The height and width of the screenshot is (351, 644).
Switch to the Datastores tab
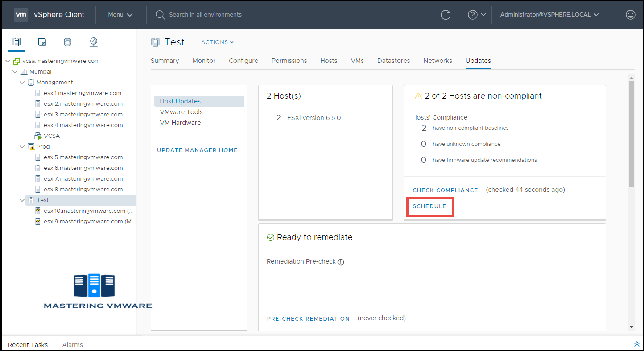pos(393,61)
